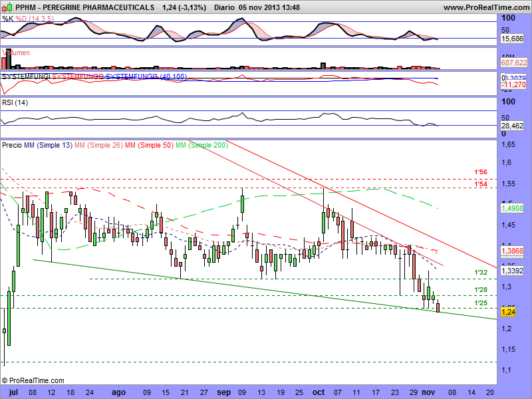Click the 05 nov 2013 13:48 timestamp
Viewport: 532px width, 399px height.
coord(269,7)
